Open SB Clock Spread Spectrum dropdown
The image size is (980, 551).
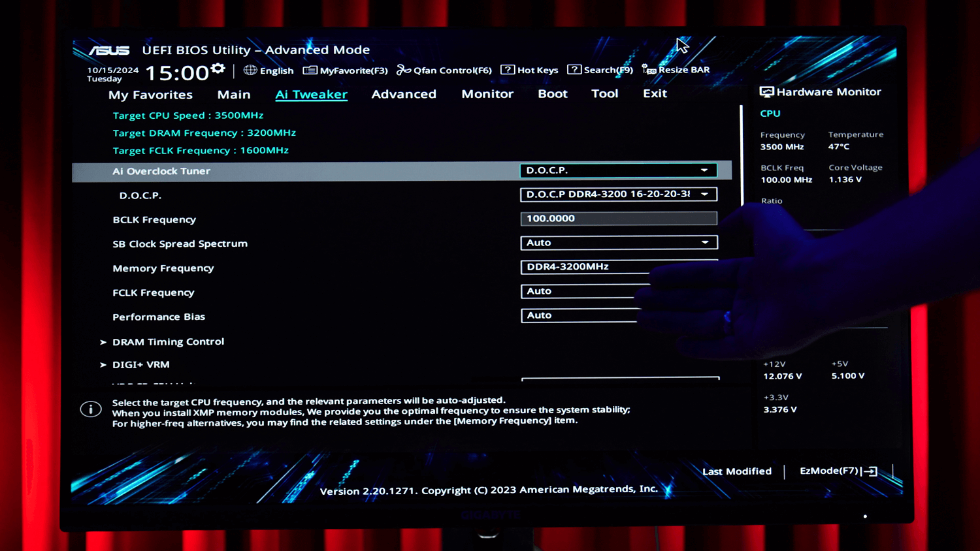[618, 243]
